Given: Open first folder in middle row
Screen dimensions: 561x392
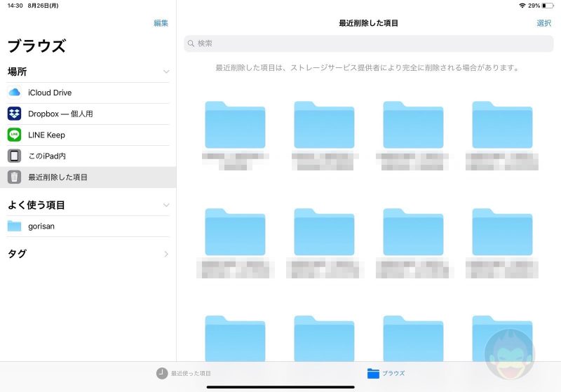Looking at the screenshot, I should pyautogui.click(x=235, y=232).
